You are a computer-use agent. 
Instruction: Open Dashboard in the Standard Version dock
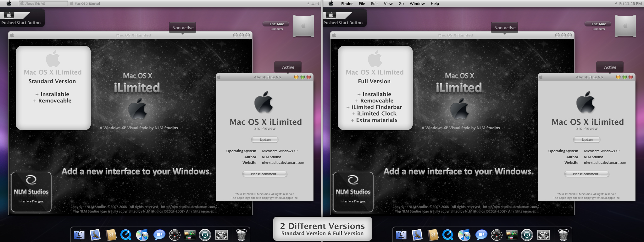click(x=175, y=235)
